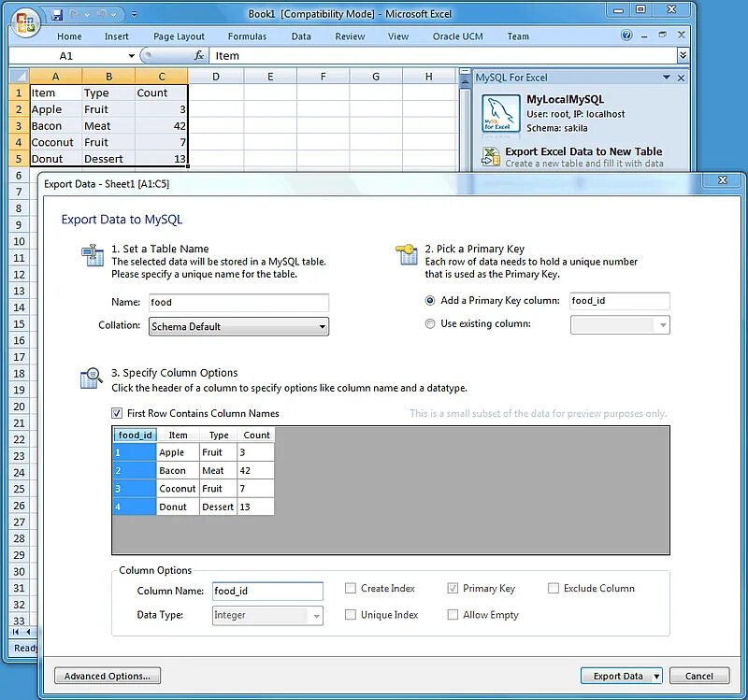Click the Set a Table Name step icon
This screenshot has width=748, height=700.
pos(93,255)
